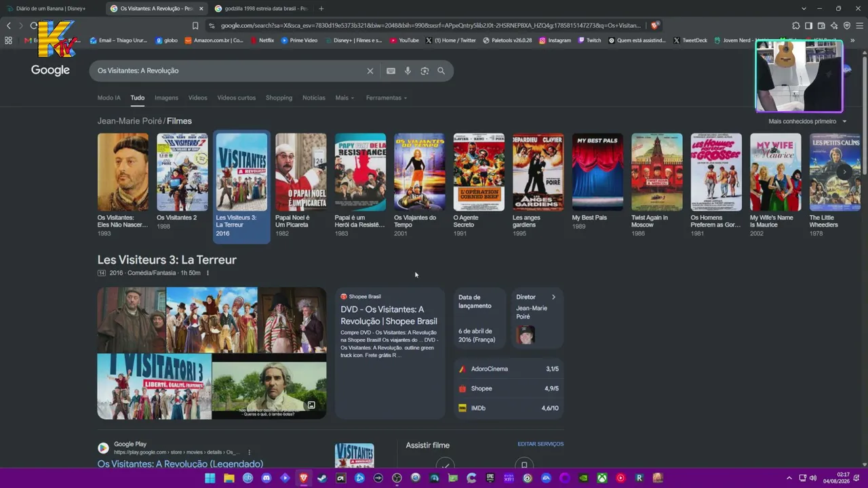
Task: Open the Google Play result link
Action: click(180, 464)
